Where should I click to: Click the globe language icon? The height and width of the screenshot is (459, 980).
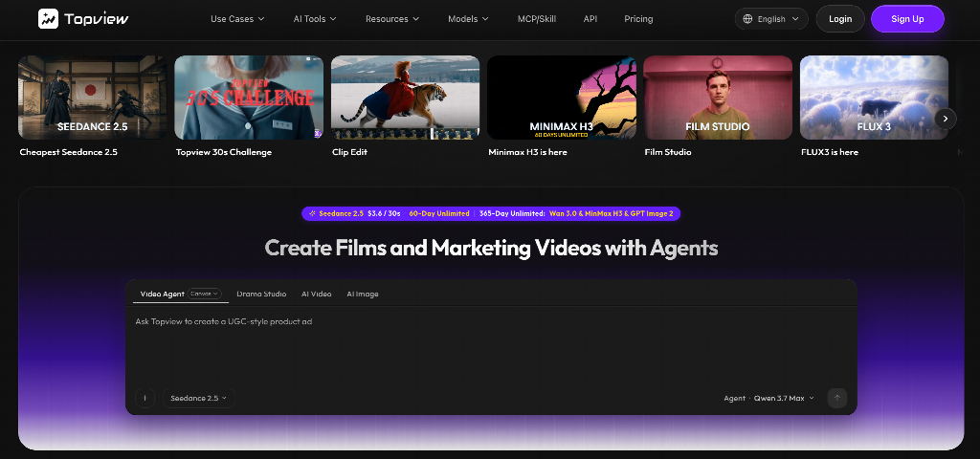point(747,19)
